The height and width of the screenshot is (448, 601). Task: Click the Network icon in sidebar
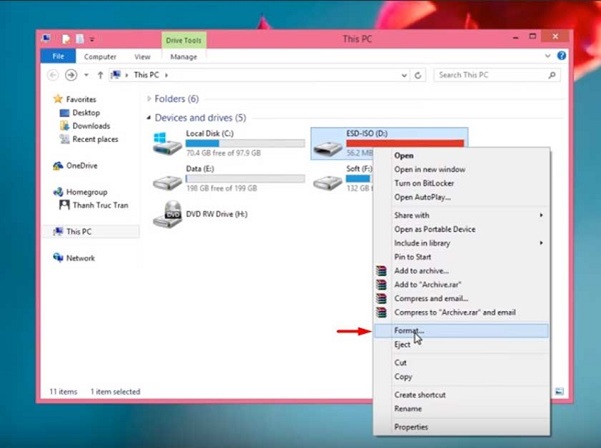click(58, 258)
